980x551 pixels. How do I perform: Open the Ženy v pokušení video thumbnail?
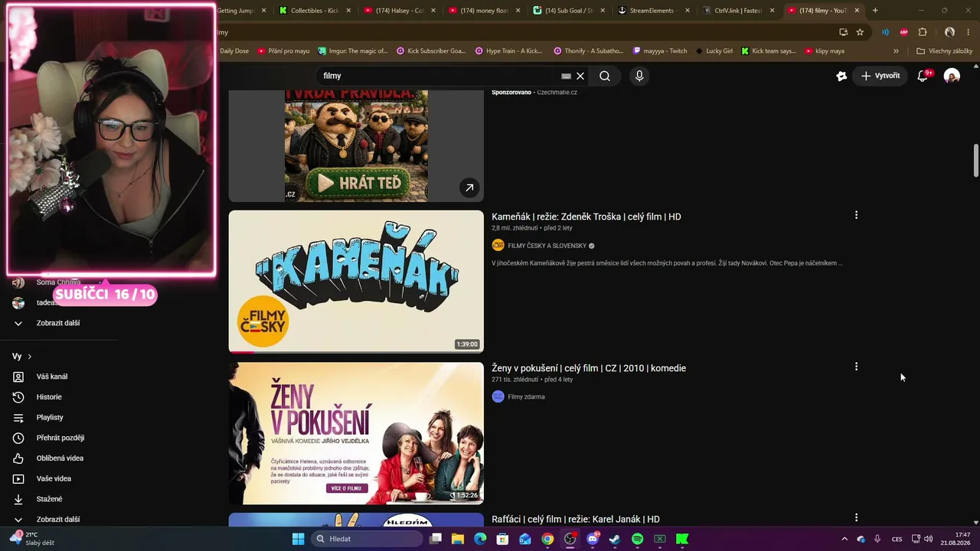pyautogui.click(x=356, y=433)
